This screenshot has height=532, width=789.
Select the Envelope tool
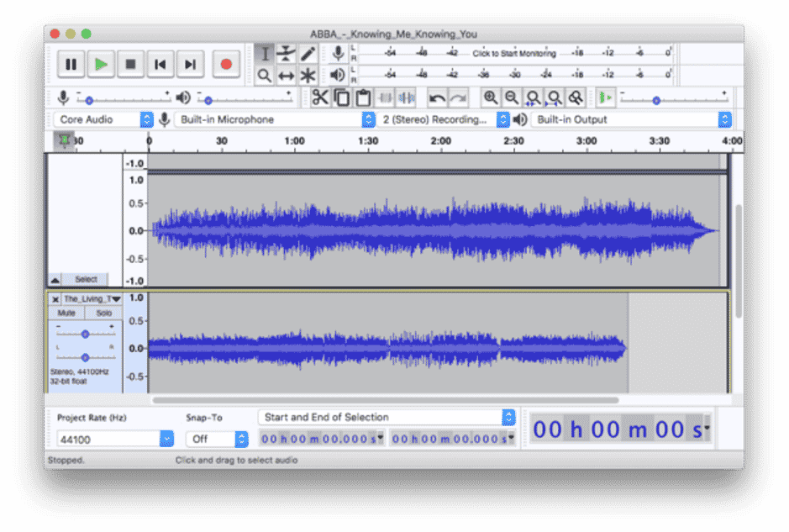(286, 53)
